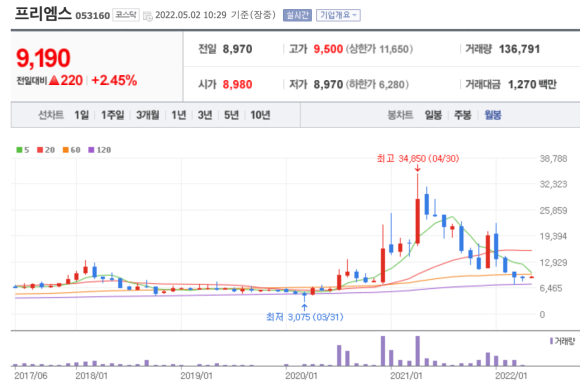The height and width of the screenshot is (388, 580).
Task: Click the green 5 moving average swatch
Action: click(19, 150)
